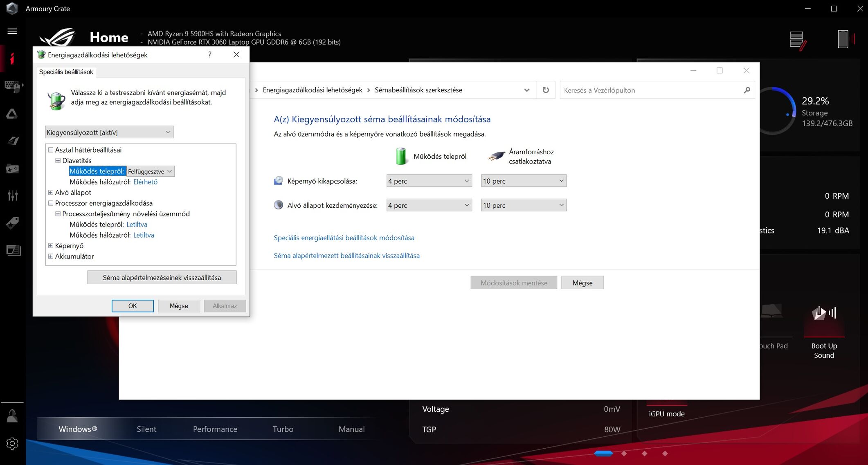Click the Boot Up Sound icon
This screenshot has height=465, width=868.
click(x=824, y=314)
